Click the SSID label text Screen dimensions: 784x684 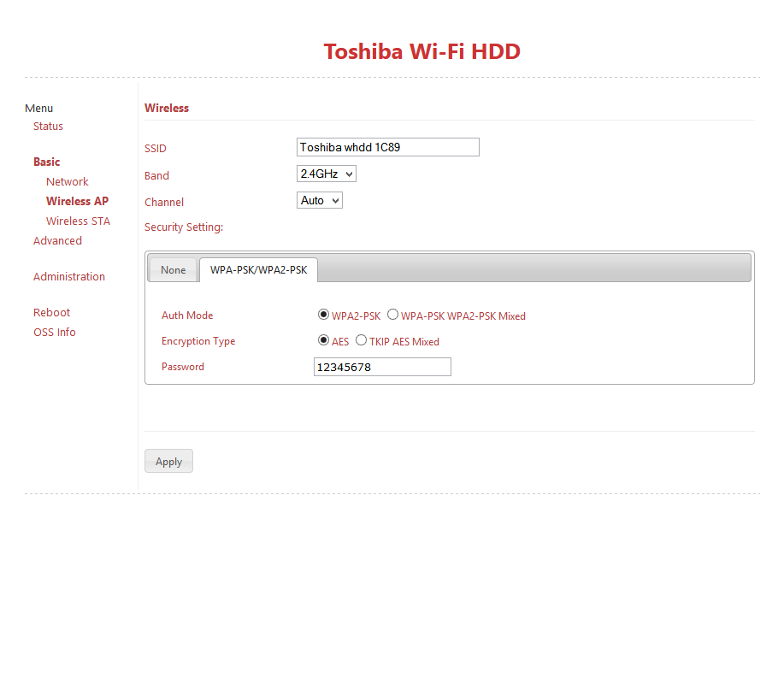155,149
